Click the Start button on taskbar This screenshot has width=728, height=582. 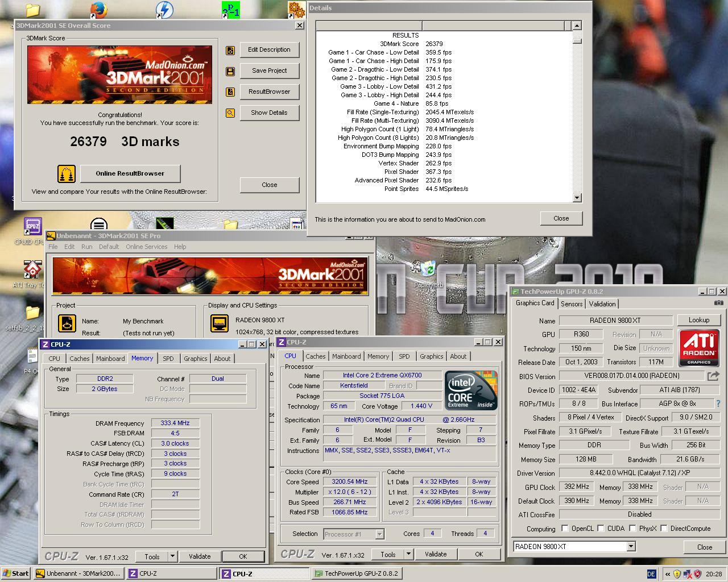coord(16,573)
